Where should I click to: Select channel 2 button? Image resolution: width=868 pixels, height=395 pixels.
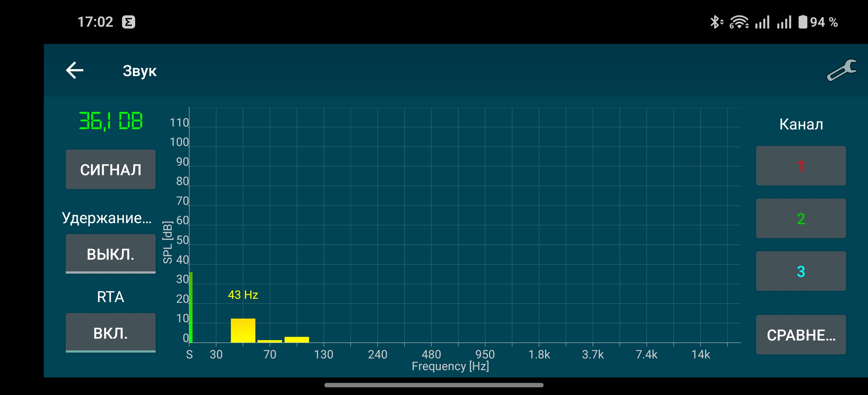coord(801,219)
